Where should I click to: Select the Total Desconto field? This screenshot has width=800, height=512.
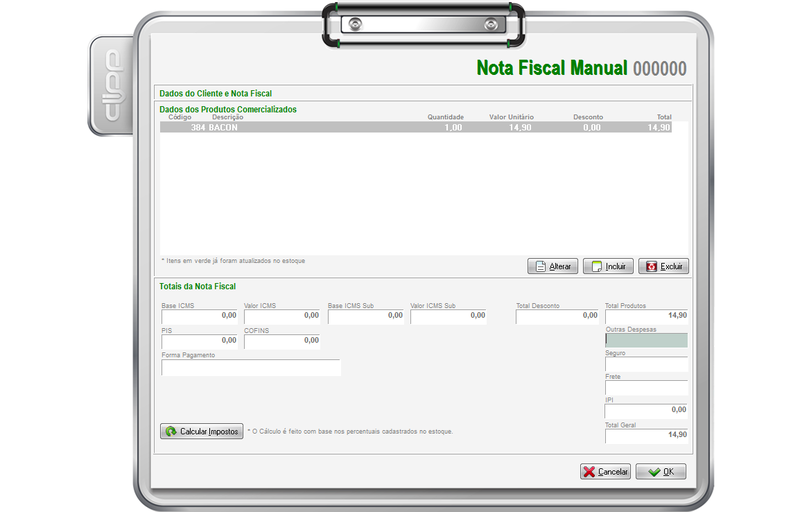pos(556,316)
